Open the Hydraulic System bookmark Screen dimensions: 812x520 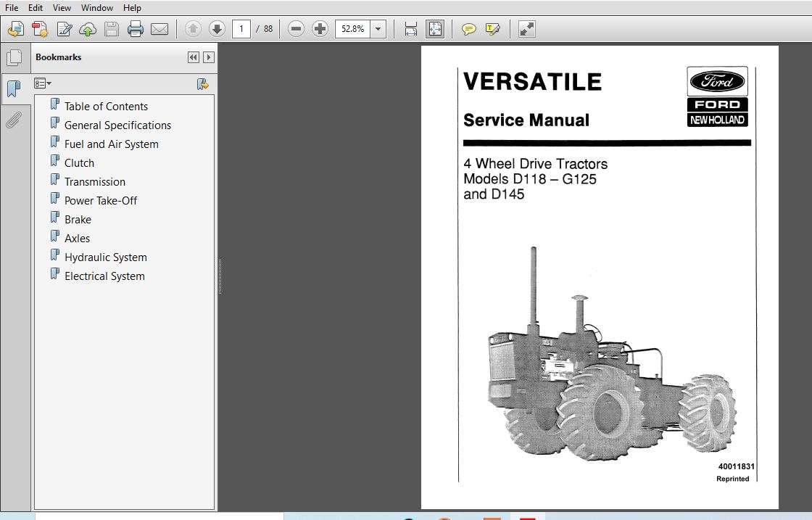click(x=106, y=257)
